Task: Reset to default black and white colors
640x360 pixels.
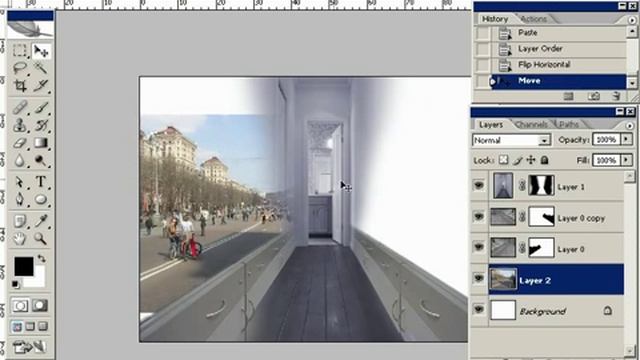Action: (16, 284)
